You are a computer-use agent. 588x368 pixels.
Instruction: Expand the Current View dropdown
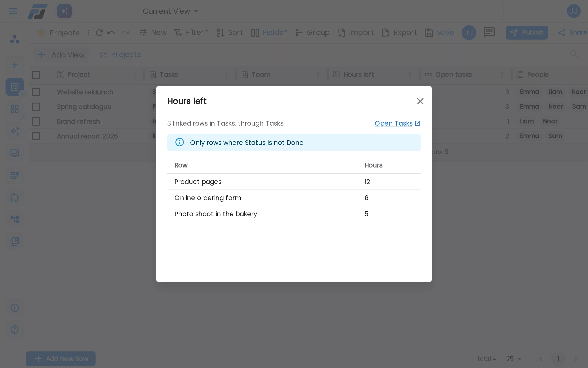(x=170, y=11)
